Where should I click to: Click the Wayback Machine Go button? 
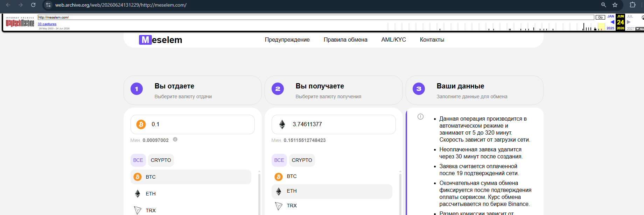(600, 17)
